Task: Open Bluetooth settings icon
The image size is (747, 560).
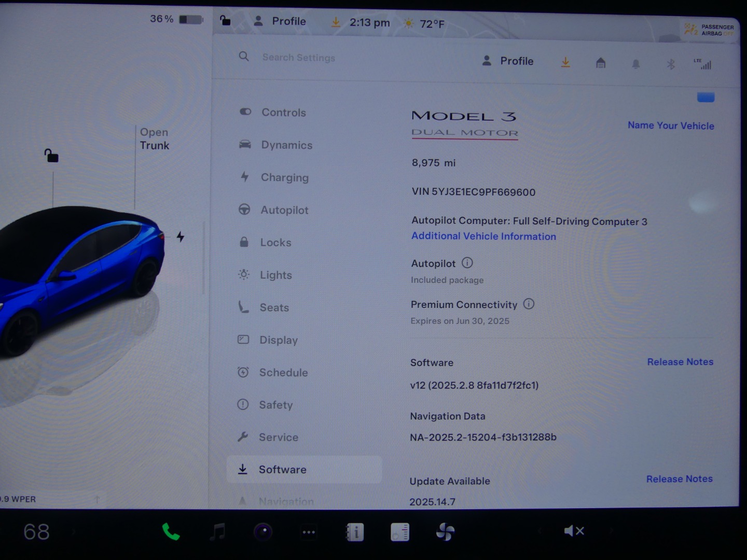Action: tap(671, 64)
